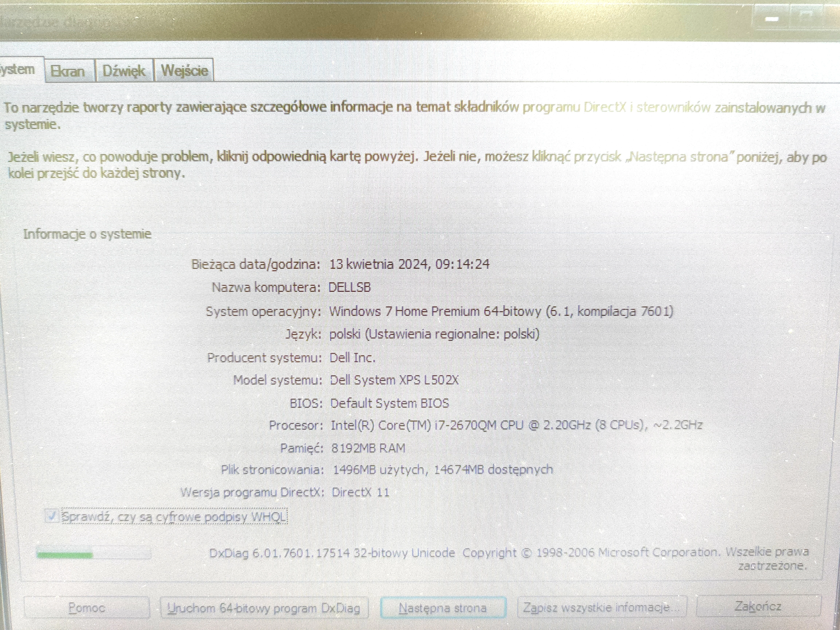Image resolution: width=840 pixels, height=630 pixels.
Task: Minimize the DxDiag window
Action: (x=772, y=18)
